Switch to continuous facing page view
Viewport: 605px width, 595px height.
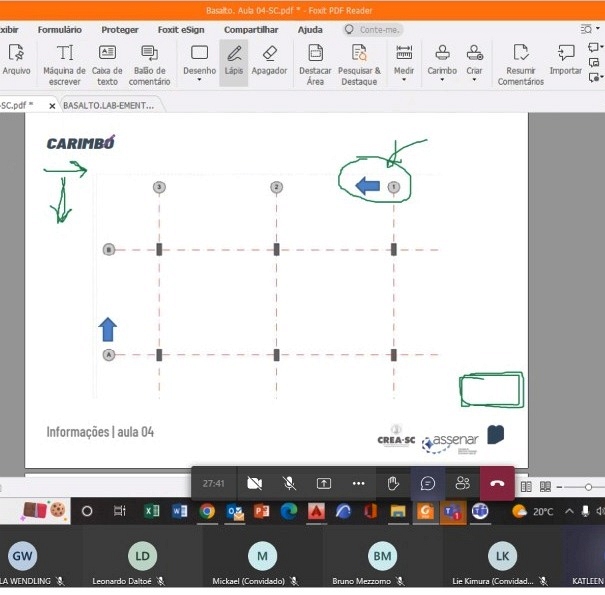[545, 487]
